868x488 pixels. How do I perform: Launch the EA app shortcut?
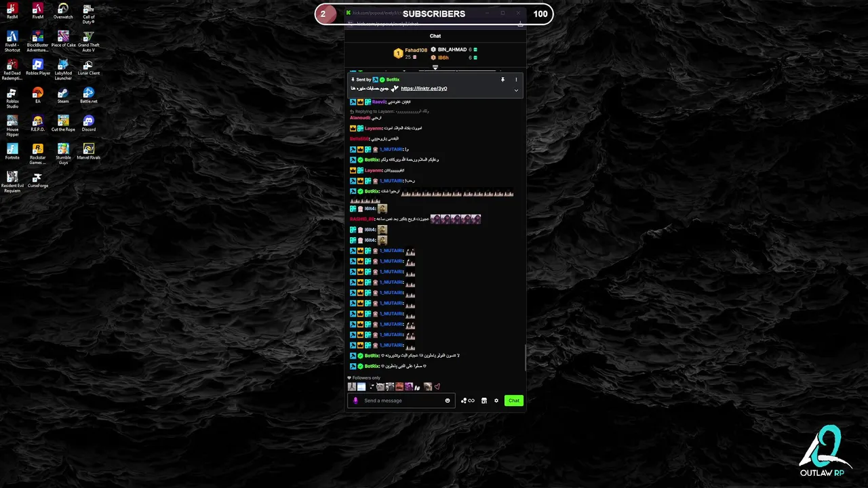point(37,96)
